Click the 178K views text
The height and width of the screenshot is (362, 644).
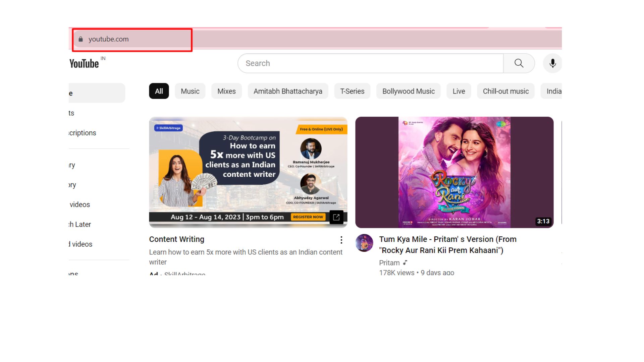pos(397,273)
